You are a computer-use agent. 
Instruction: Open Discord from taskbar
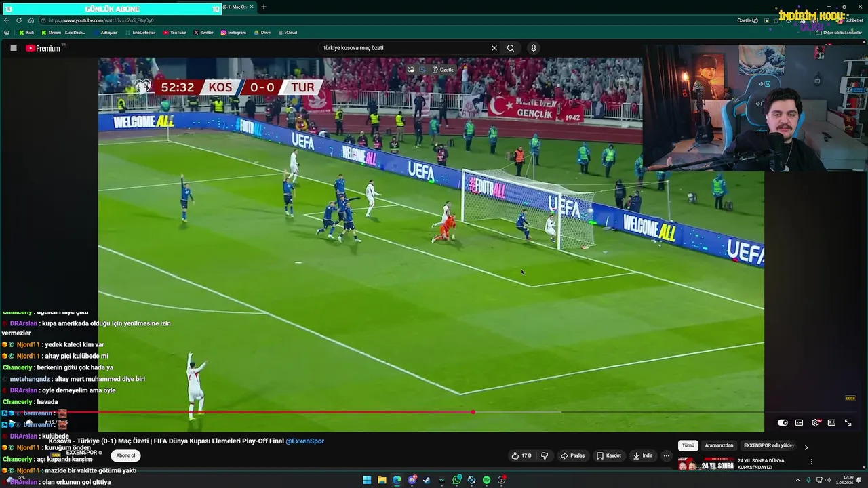pyautogui.click(x=412, y=480)
